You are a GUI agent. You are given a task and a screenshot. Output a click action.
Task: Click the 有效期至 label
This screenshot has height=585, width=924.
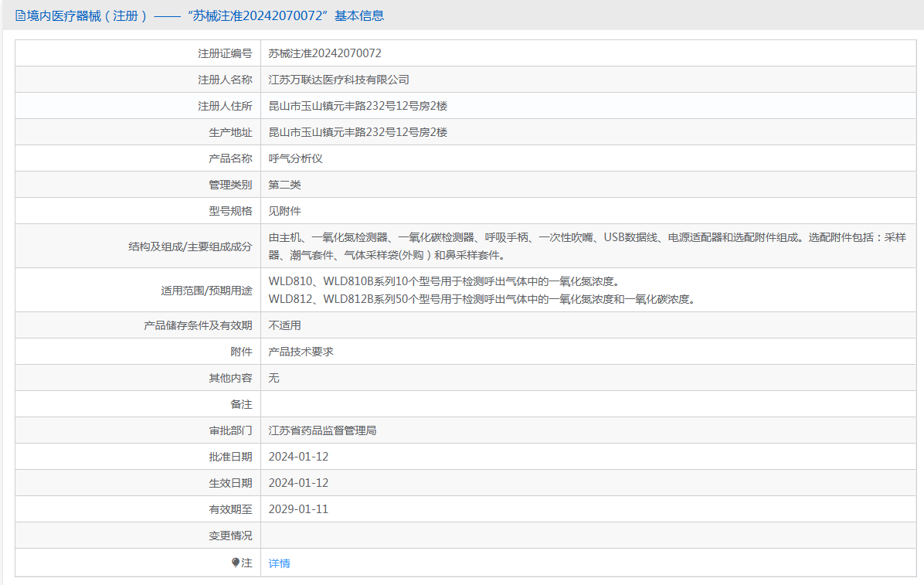[229, 509]
